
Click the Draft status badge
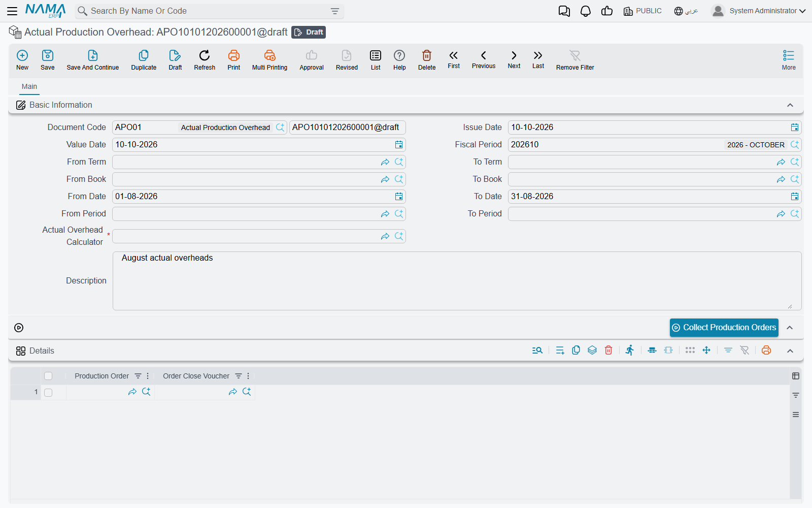pos(309,32)
